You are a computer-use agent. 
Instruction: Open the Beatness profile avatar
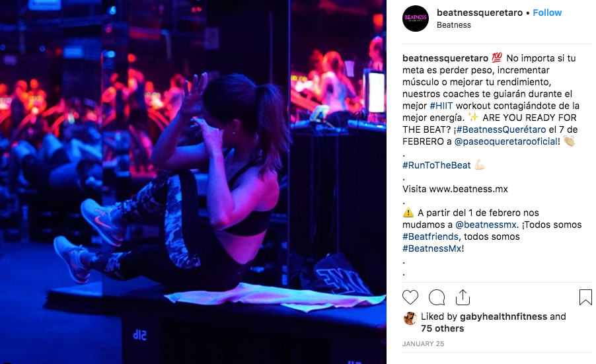tap(416, 18)
